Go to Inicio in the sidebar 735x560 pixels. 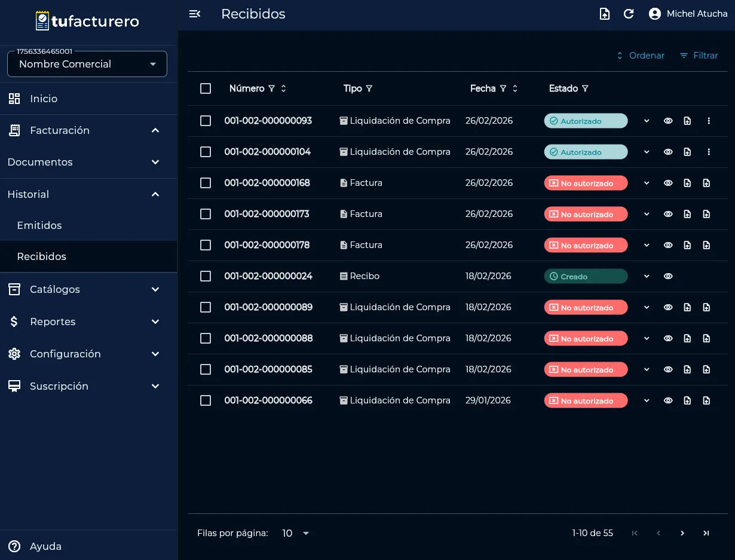44,99
